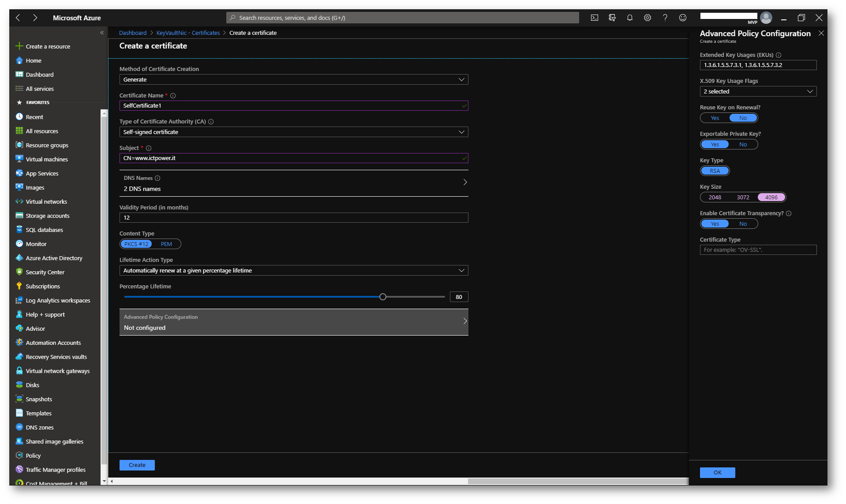
Task: Choose PEM content type
Action: click(x=166, y=244)
